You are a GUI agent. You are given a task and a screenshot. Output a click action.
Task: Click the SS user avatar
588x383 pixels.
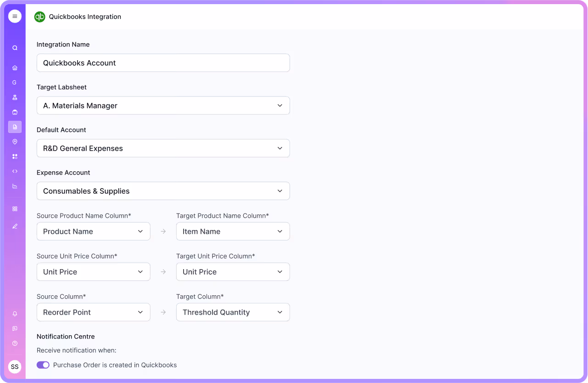[x=15, y=367]
